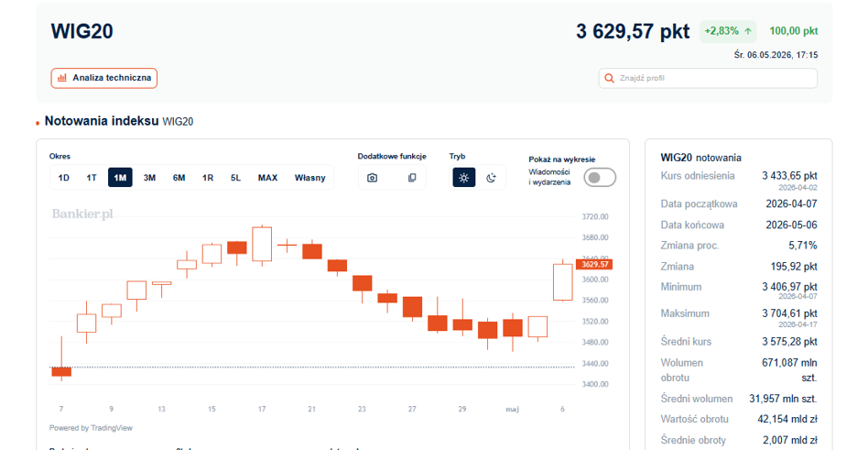Click the copy chart icon
The width and height of the screenshot is (868, 450).
(x=412, y=178)
